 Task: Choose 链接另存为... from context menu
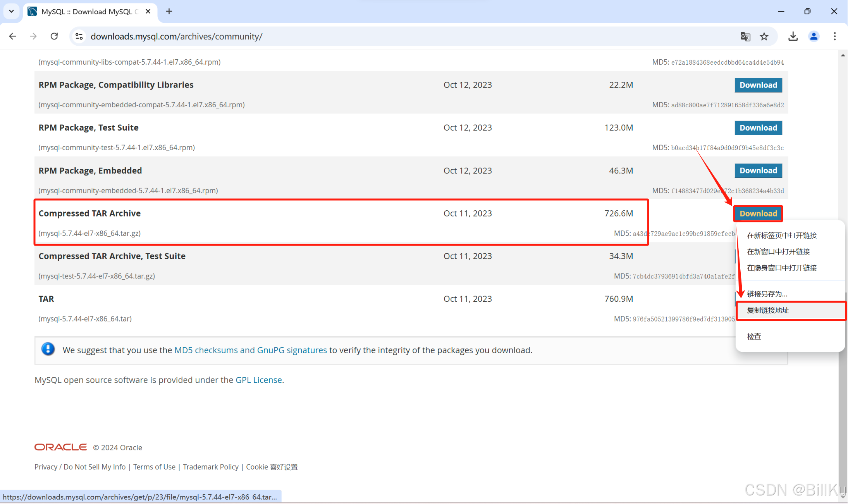coord(790,294)
